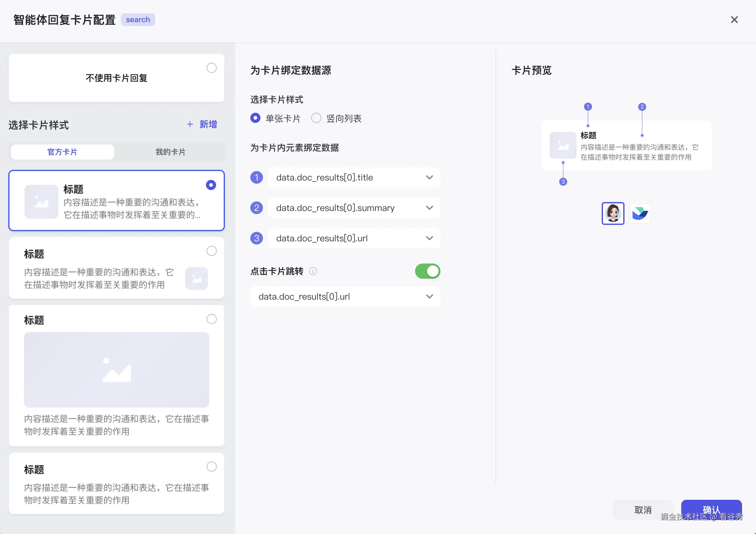Click the info icon beside 点击卡片跳转
This screenshot has width=756, height=534.
click(x=313, y=271)
